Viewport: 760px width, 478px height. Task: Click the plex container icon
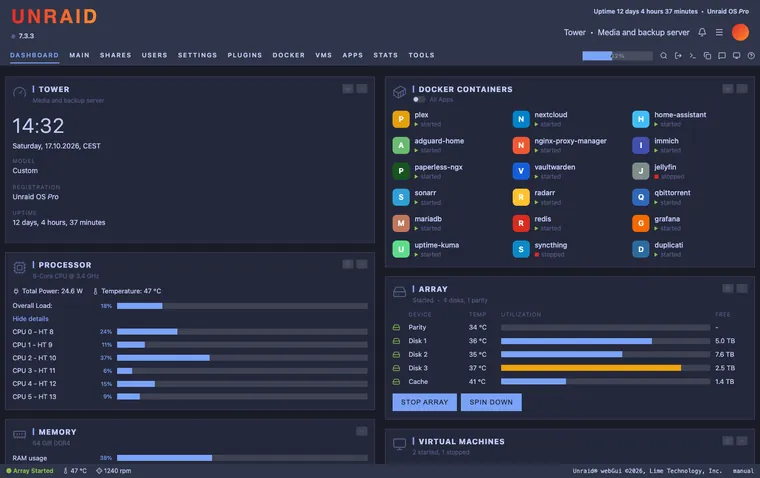click(401, 119)
